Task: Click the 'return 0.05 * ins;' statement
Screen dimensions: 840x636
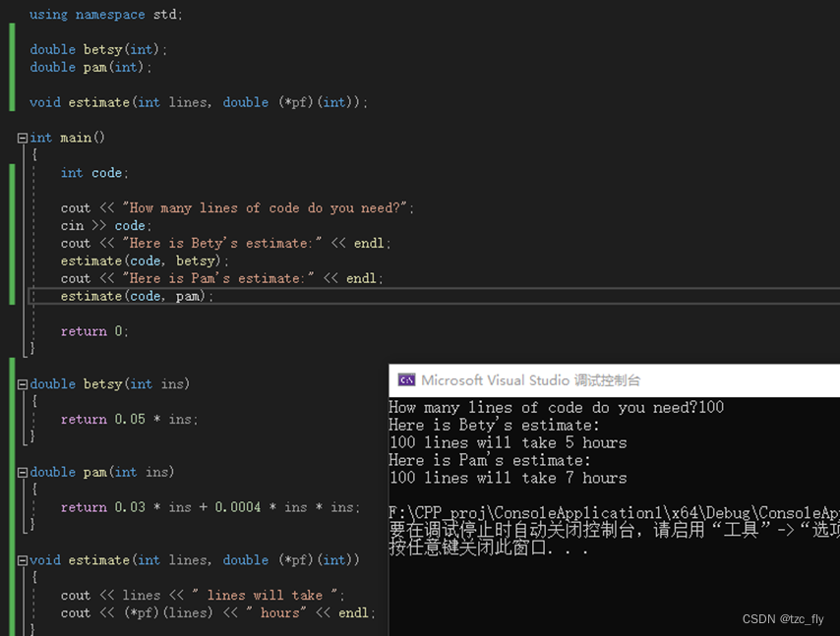Action: [x=129, y=419]
